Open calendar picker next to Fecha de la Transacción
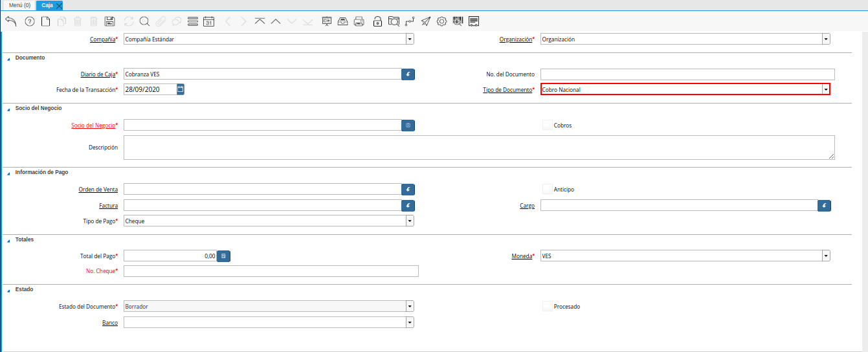The image size is (868, 352). point(181,89)
